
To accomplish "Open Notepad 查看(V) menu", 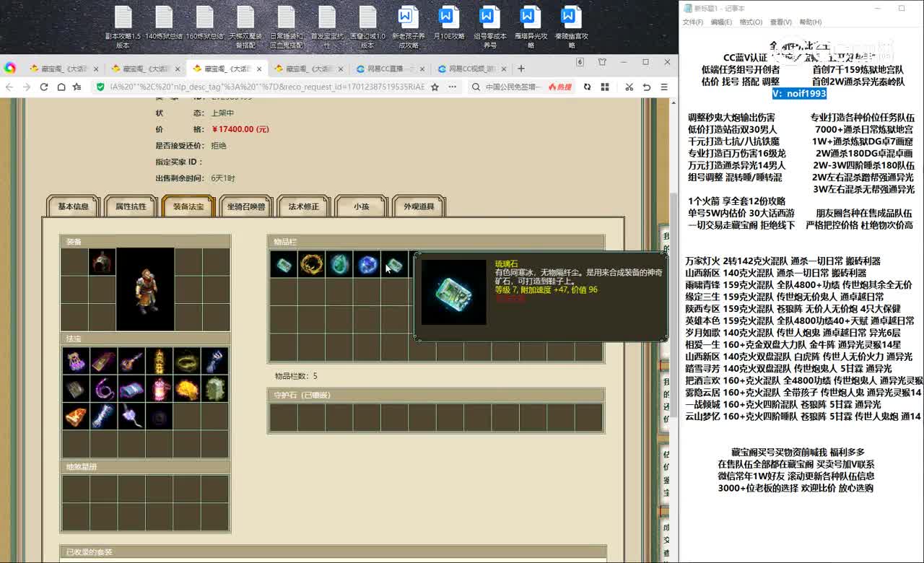I will pos(780,22).
